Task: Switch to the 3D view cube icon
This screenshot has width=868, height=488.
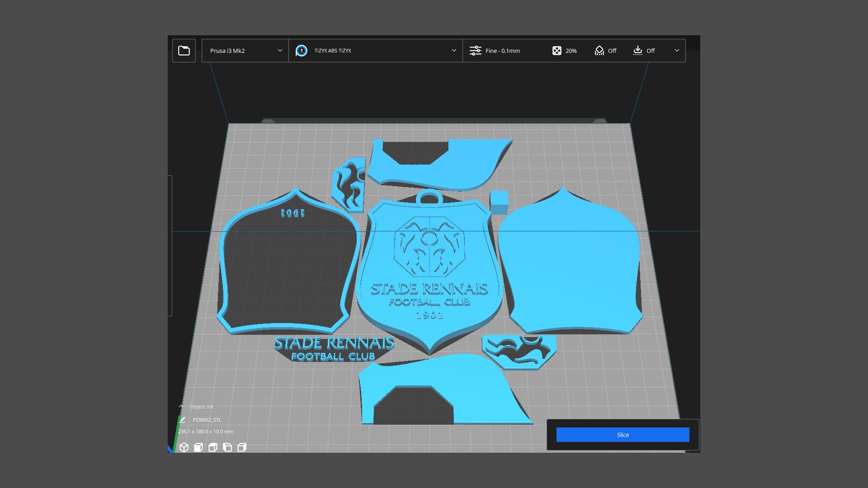Action: pyautogui.click(x=184, y=447)
